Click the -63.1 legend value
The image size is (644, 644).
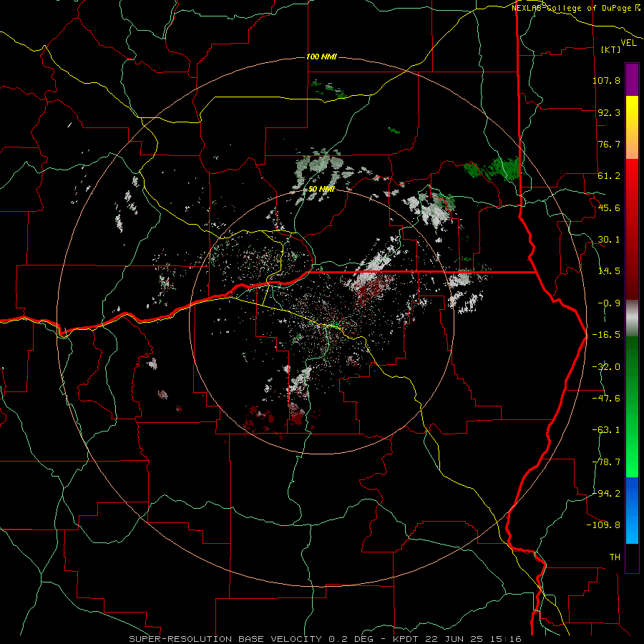point(606,430)
